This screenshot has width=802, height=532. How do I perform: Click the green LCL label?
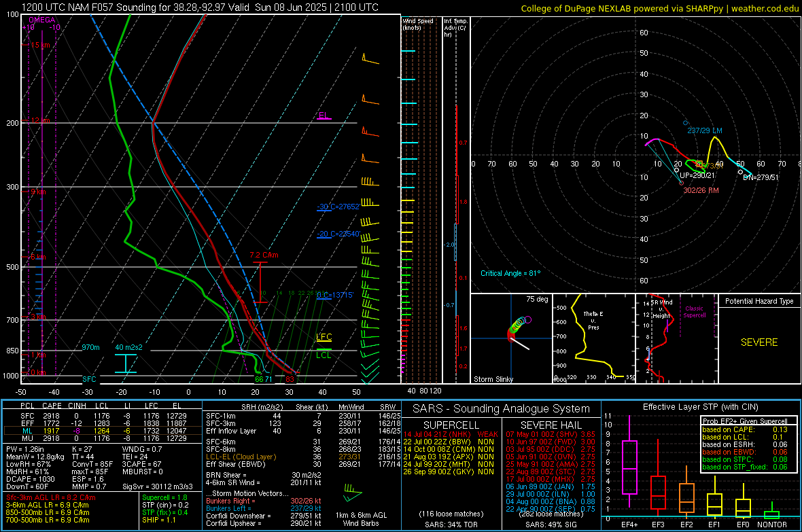tap(324, 355)
